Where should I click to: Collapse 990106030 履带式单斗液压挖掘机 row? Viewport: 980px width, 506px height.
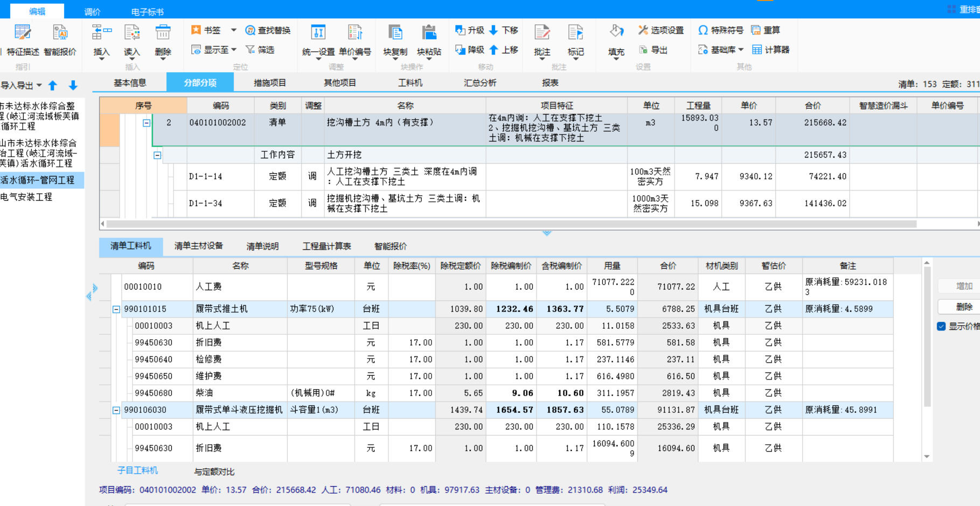click(x=116, y=410)
